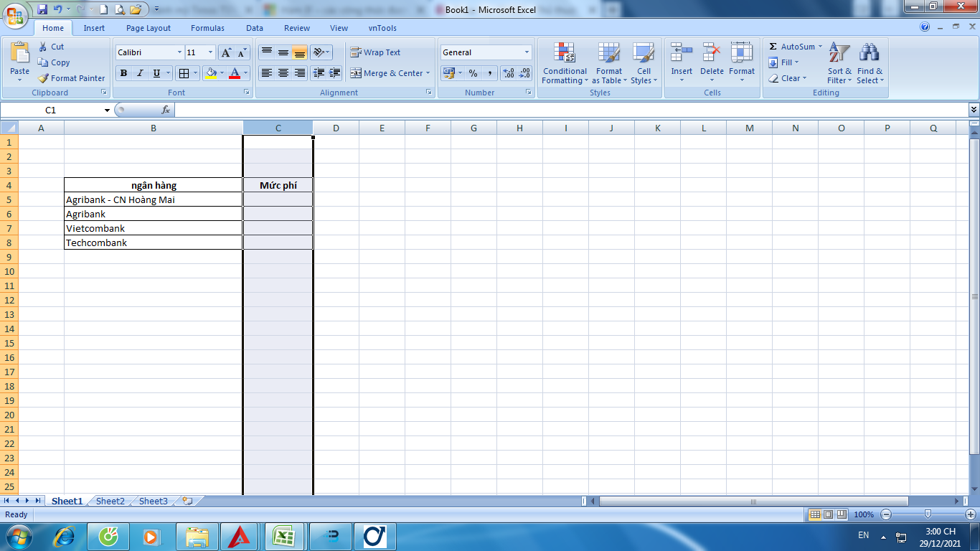Click the zoom slider handle
The width and height of the screenshot is (980, 551).
click(928, 514)
